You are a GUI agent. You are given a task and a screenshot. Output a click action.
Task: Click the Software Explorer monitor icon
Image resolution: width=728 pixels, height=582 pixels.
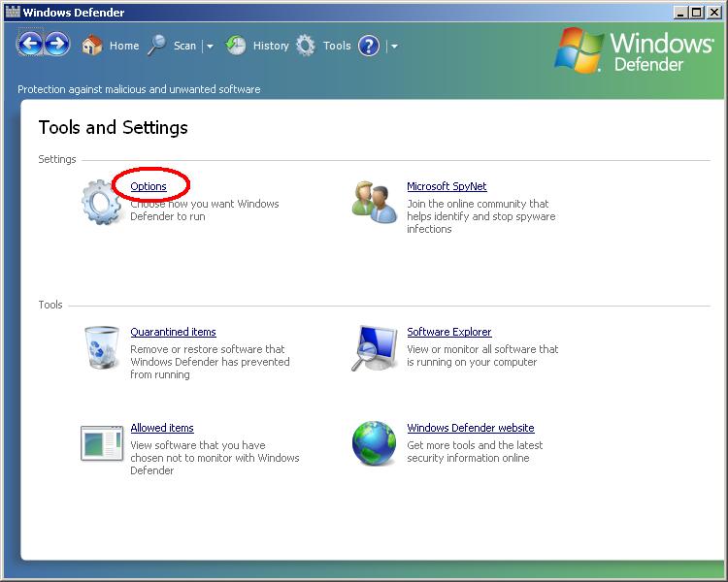375,347
